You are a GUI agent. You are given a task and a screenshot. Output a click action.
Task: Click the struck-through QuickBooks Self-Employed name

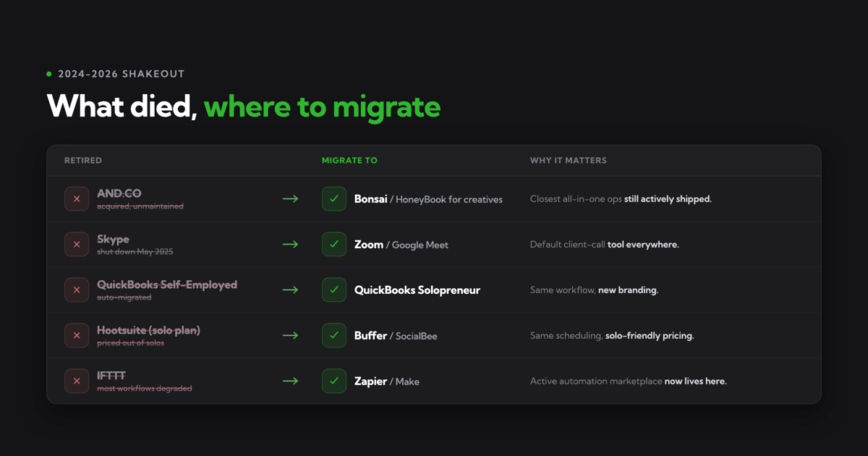[167, 284]
